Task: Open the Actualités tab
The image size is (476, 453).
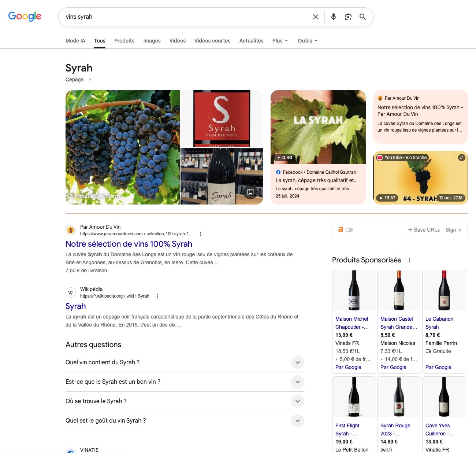Action: click(252, 41)
